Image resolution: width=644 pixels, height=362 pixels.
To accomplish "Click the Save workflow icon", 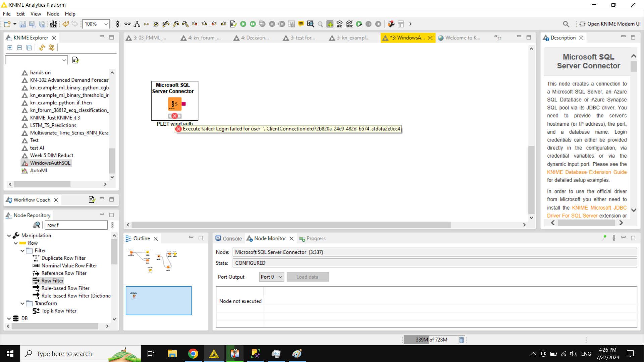I will [x=23, y=24].
